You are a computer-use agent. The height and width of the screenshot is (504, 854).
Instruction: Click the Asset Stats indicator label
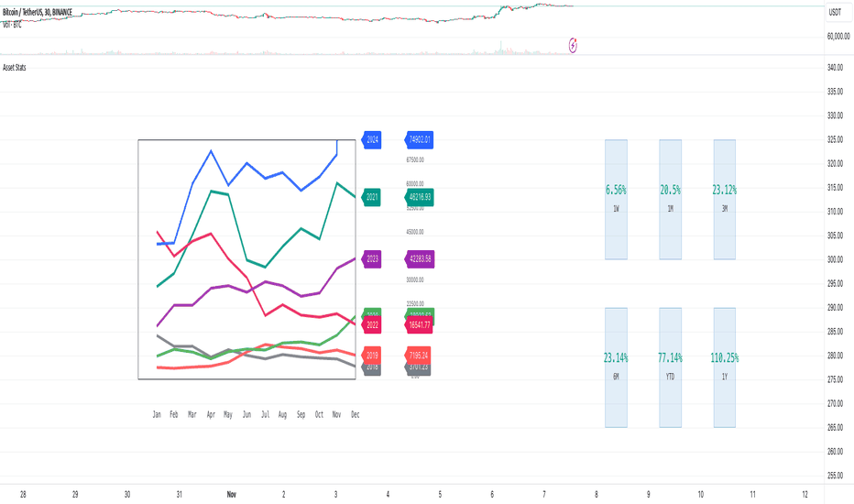coord(14,68)
